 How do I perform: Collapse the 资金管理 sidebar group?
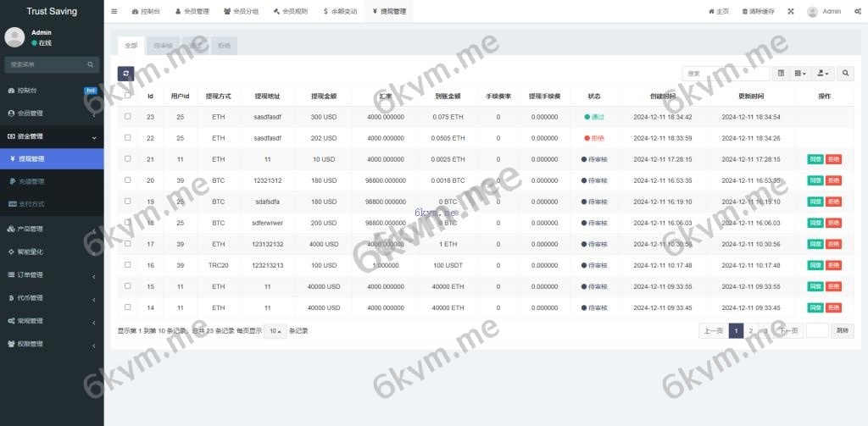coord(52,136)
